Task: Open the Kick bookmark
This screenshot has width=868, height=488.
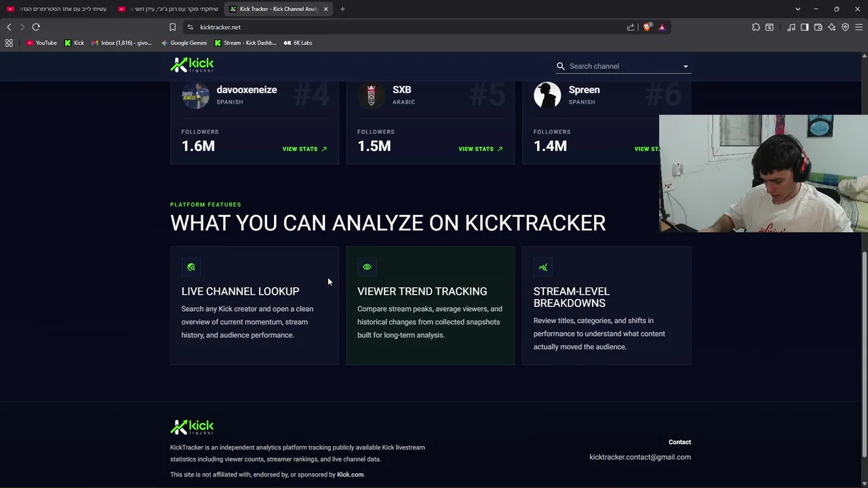Action: coord(74,43)
